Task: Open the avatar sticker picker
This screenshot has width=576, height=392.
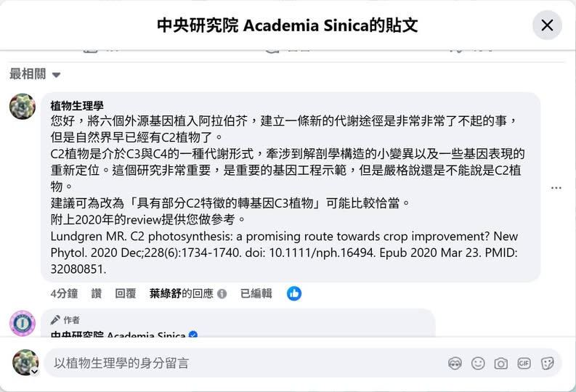Action: point(455,363)
